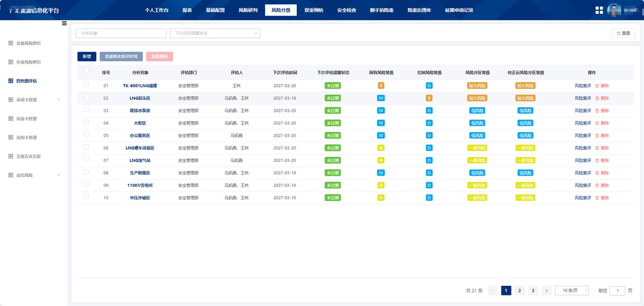Go to page 3 in pagination

click(533, 290)
